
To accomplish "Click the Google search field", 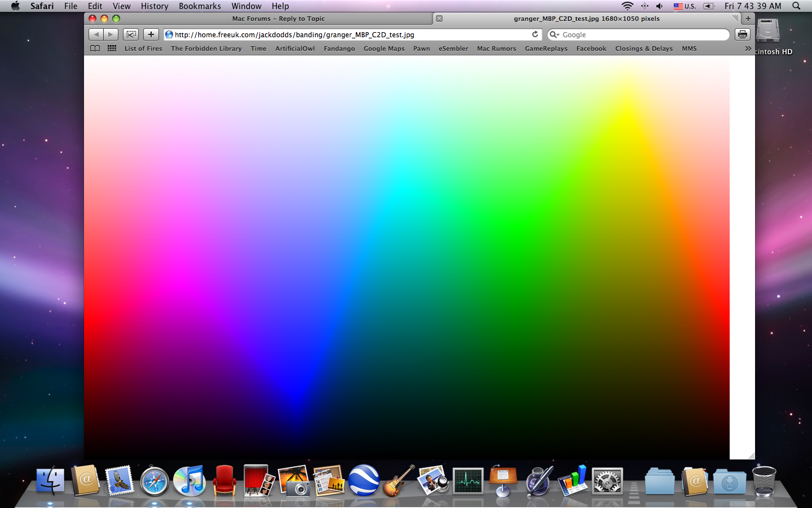I will 638,34.
